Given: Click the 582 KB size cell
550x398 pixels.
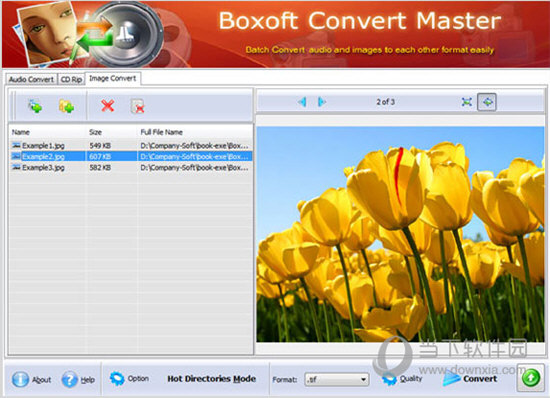Looking at the screenshot, I should [x=100, y=168].
